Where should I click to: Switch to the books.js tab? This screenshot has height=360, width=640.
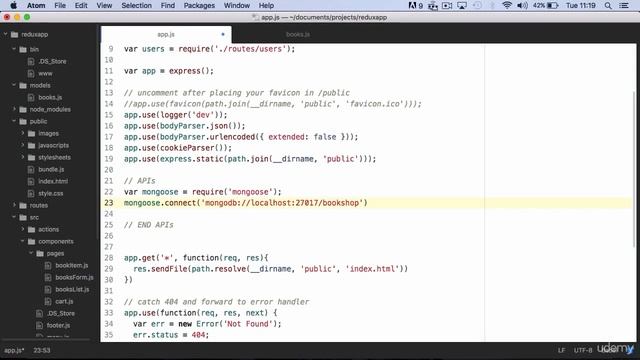click(298, 34)
